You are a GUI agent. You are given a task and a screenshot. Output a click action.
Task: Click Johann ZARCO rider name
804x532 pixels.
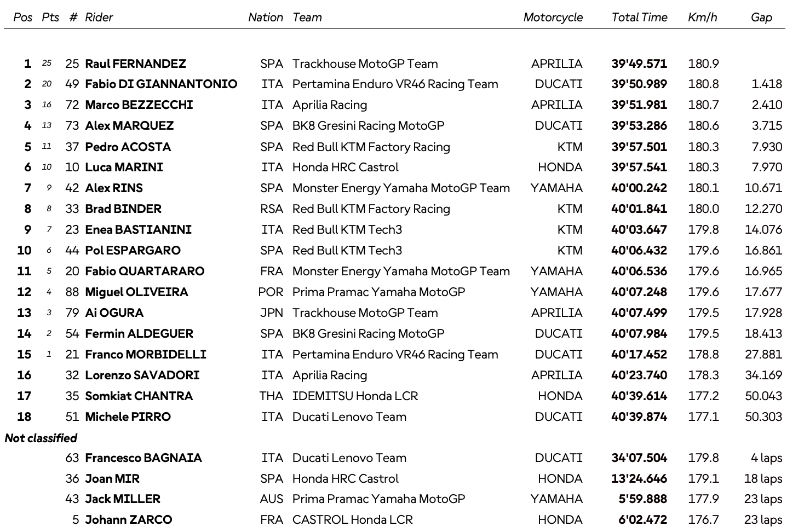point(129,519)
